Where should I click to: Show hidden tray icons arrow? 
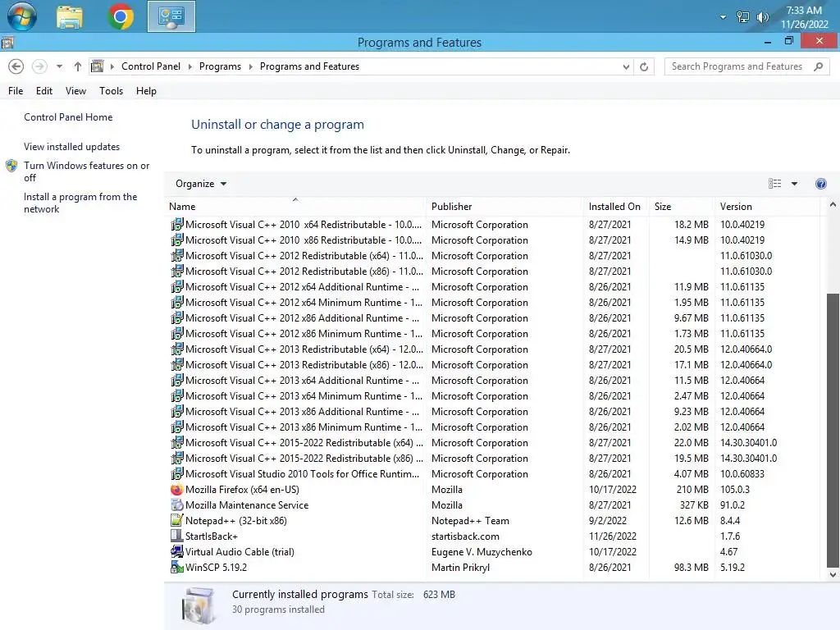click(723, 17)
